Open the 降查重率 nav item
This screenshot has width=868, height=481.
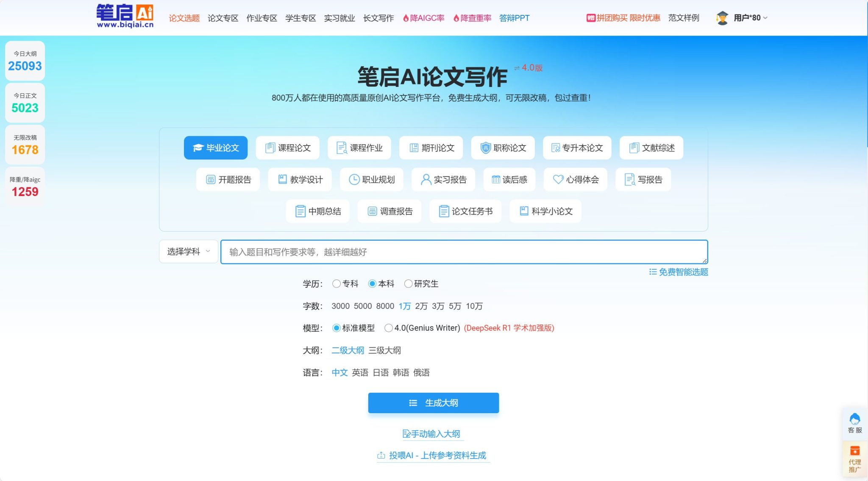tap(472, 18)
